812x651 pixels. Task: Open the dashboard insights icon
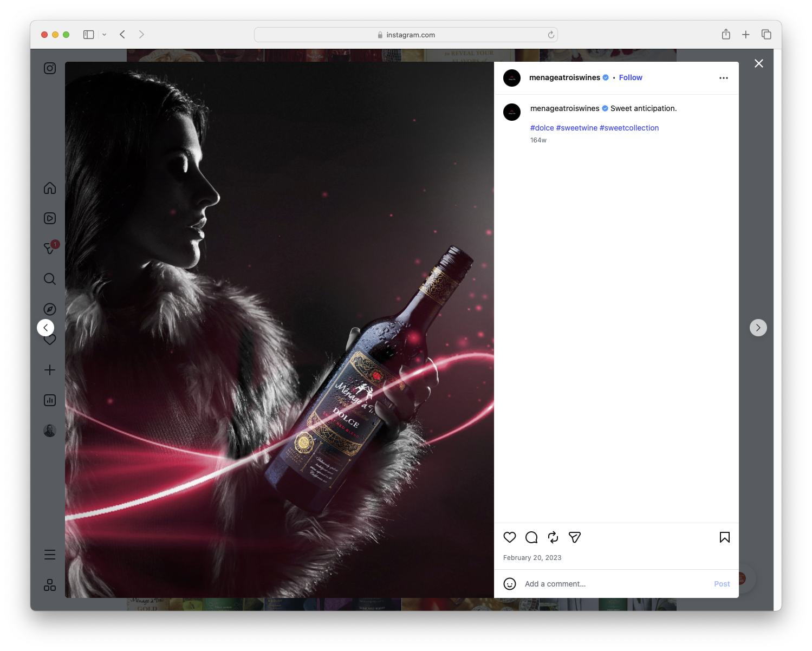click(49, 400)
